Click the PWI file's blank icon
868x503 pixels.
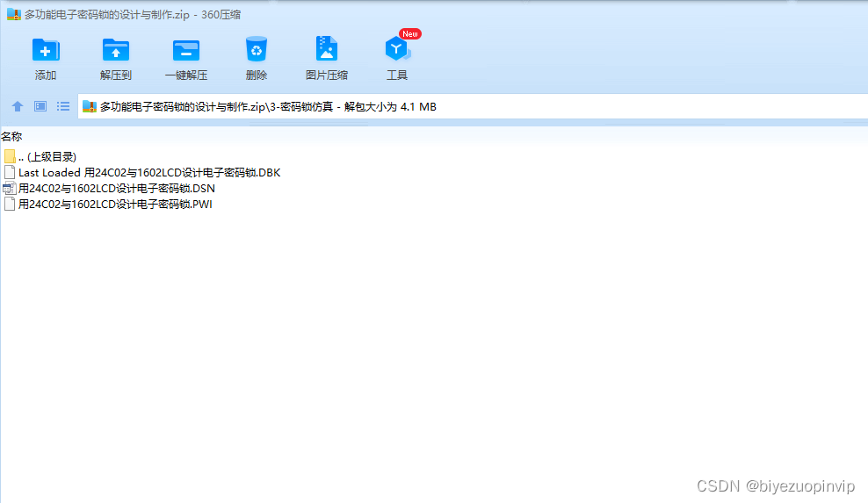tap(10, 205)
